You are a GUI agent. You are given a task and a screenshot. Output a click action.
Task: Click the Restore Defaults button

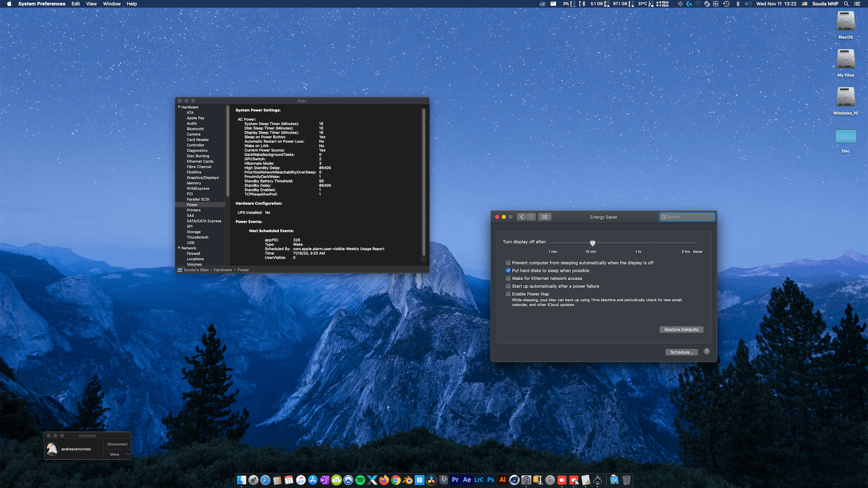click(681, 329)
